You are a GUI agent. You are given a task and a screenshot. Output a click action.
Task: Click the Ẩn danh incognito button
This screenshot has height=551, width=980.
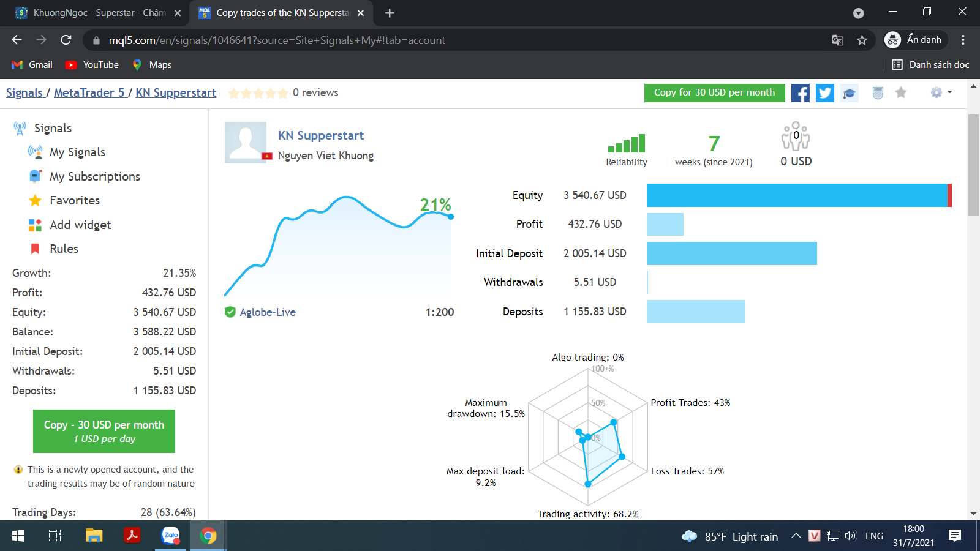(916, 40)
